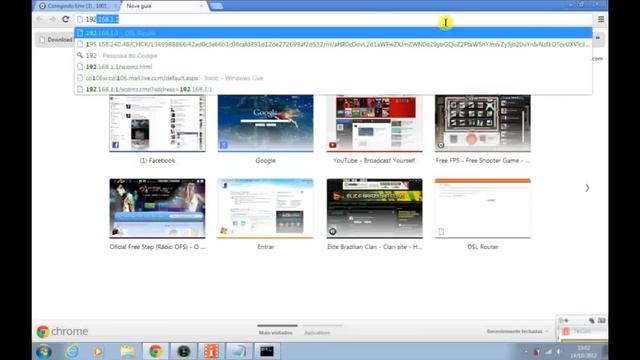Switch to 'Aplicativos' section
Image resolution: width=640 pixels, height=360 pixels.
coord(317,333)
